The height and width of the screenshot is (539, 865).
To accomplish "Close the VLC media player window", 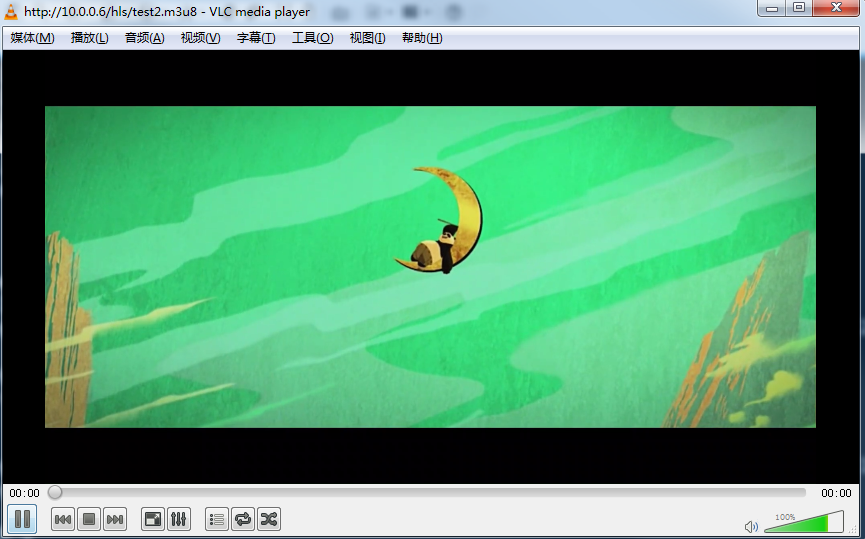I will click(836, 8).
